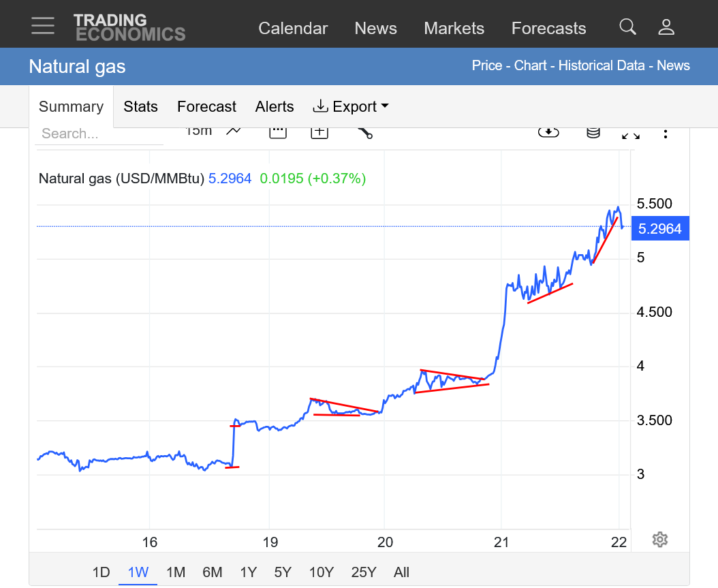The height and width of the screenshot is (588, 718).
Task: Add a comparison with plus icon
Action: [319, 131]
